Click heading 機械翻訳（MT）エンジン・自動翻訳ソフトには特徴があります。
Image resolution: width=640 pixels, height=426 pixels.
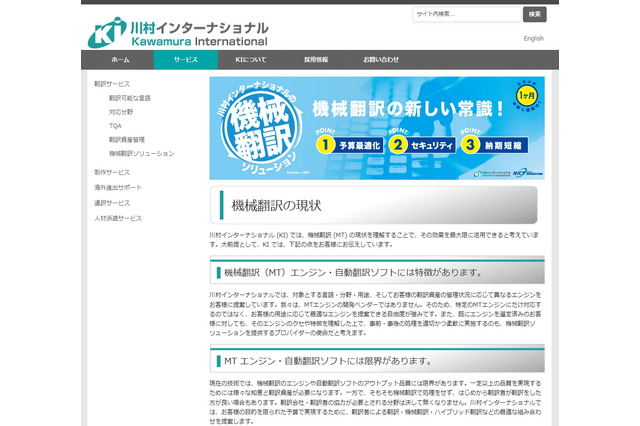coord(353,272)
